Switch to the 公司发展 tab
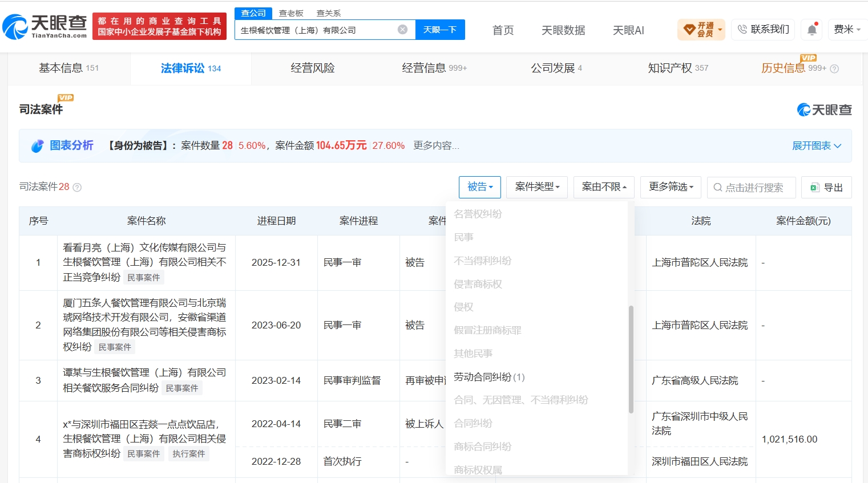This screenshot has width=868, height=483. (556, 68)
